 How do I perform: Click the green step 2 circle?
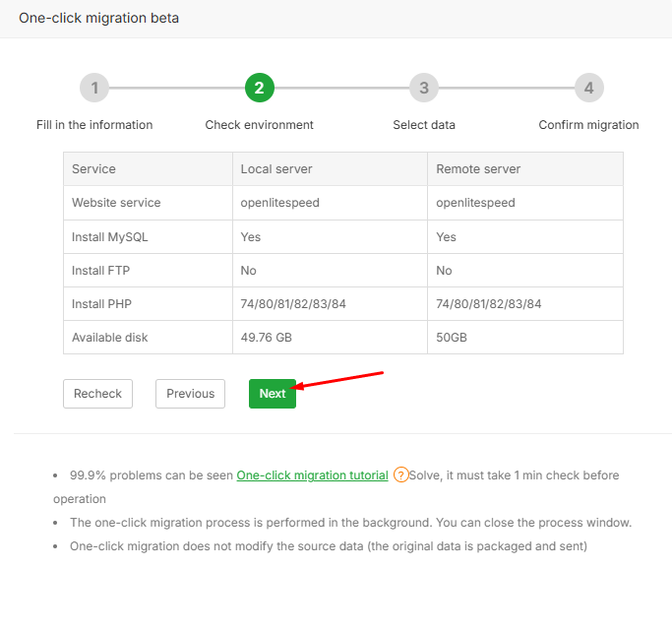click(259, 88)
